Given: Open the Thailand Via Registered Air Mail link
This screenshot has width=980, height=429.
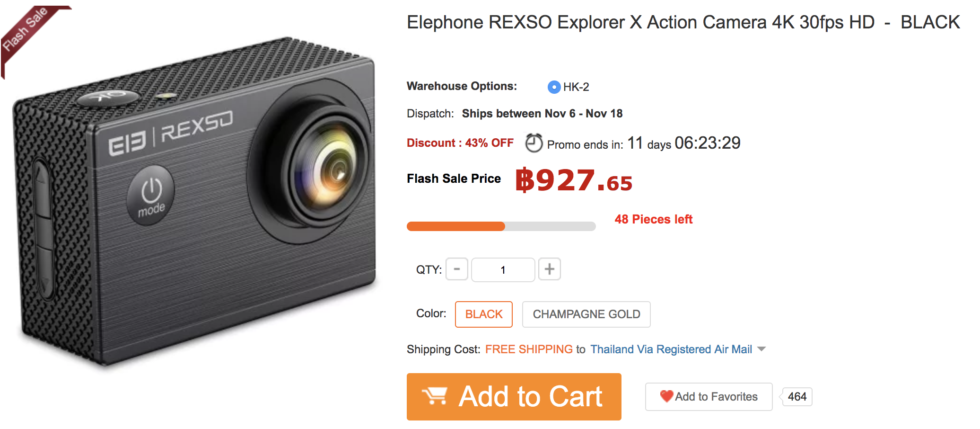Looking at the screenshot, I should (x=671, y=349).
